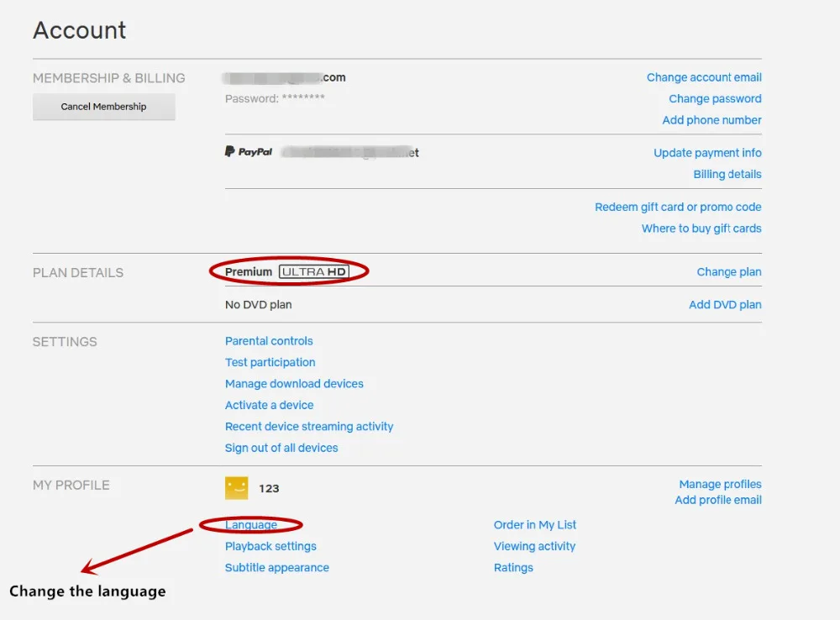Click Activate a device link
The height and width of the screenshot is (620, 840).
click(270, 406)
